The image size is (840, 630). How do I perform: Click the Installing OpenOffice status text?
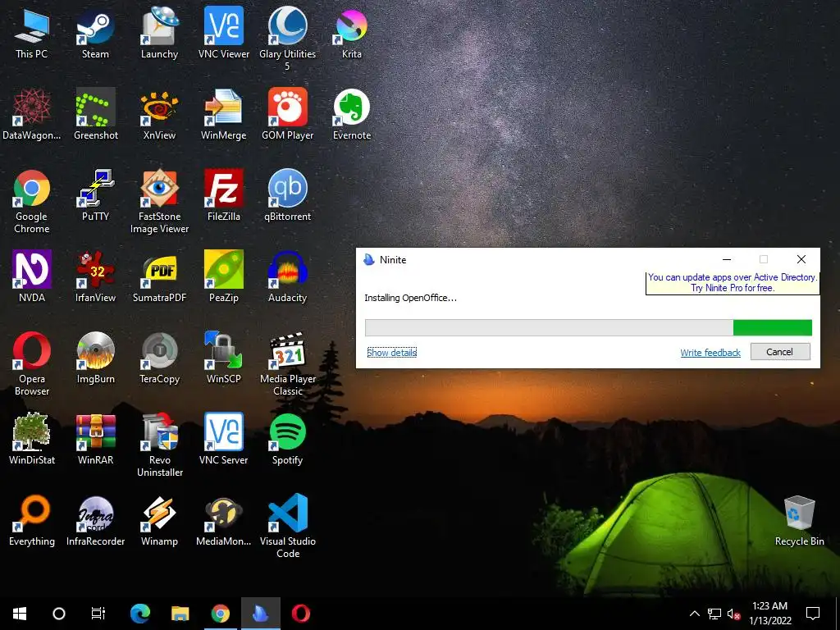tap(410, 298)
